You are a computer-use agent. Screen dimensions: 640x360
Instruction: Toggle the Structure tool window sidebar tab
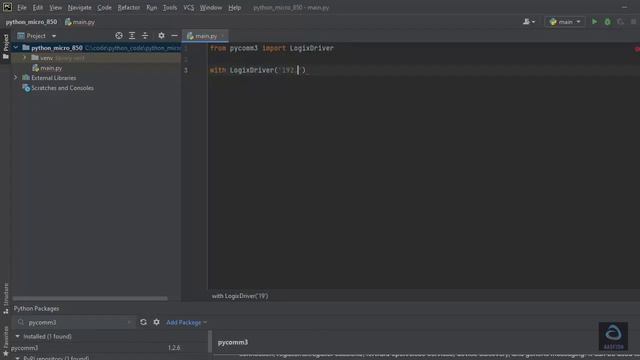click(x=5, y=298)
